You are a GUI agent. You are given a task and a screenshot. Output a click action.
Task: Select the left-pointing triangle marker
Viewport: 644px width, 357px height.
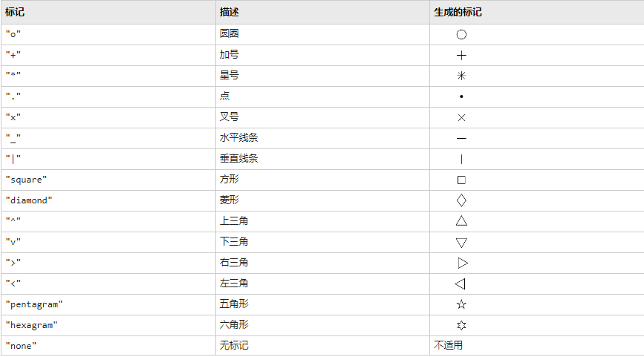pyautogui.click(x=460, y=284)
